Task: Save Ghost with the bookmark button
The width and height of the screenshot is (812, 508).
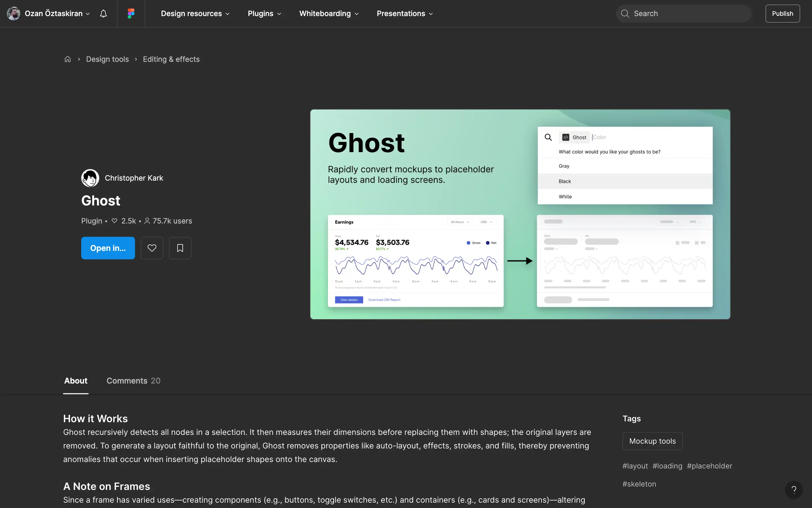Action: coord(180,248)
